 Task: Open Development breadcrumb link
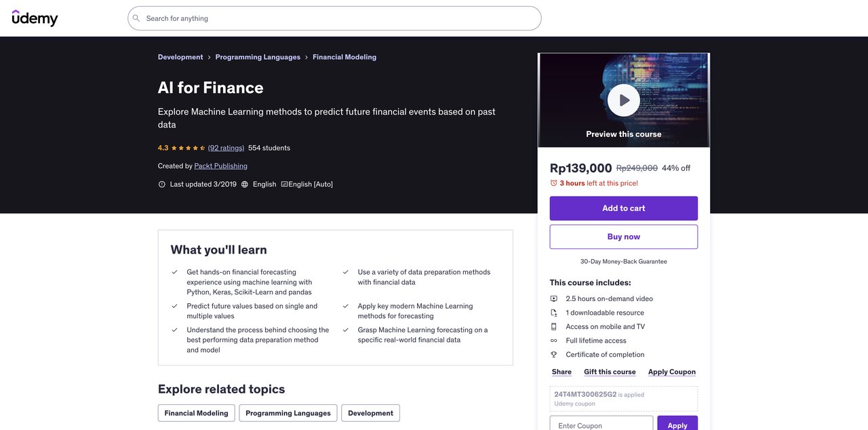coord(180,57)
